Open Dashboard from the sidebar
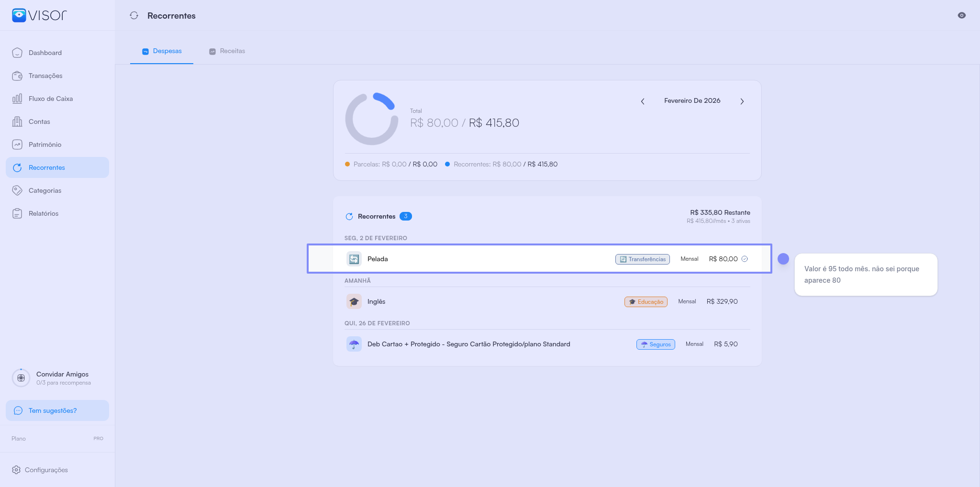Screen dimensions: 980x487 pos(45,53)
